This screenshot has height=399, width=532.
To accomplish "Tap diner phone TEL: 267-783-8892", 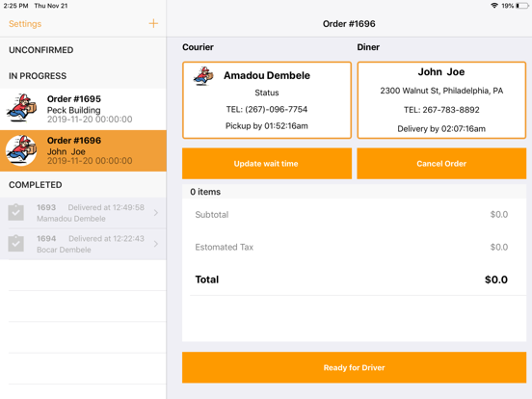I will tap(441, 110).
